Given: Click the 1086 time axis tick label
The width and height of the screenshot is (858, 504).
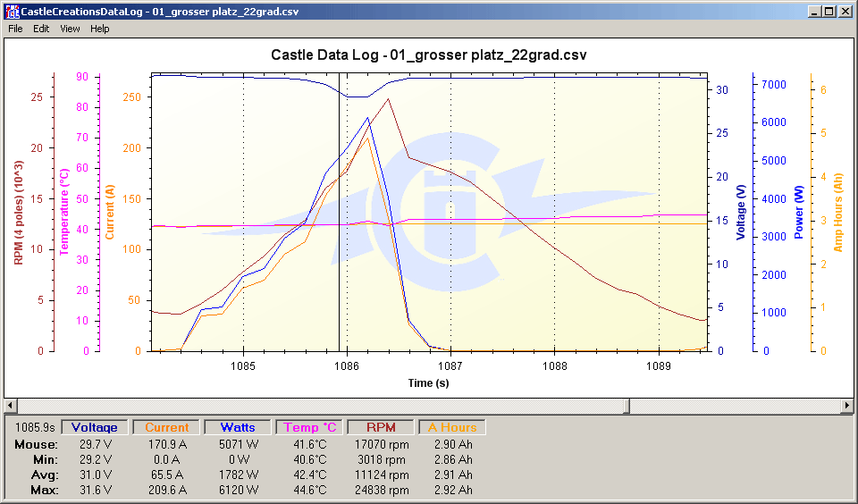Looking at the screenshot, I should pyautogui.click(x=347, y=365).
